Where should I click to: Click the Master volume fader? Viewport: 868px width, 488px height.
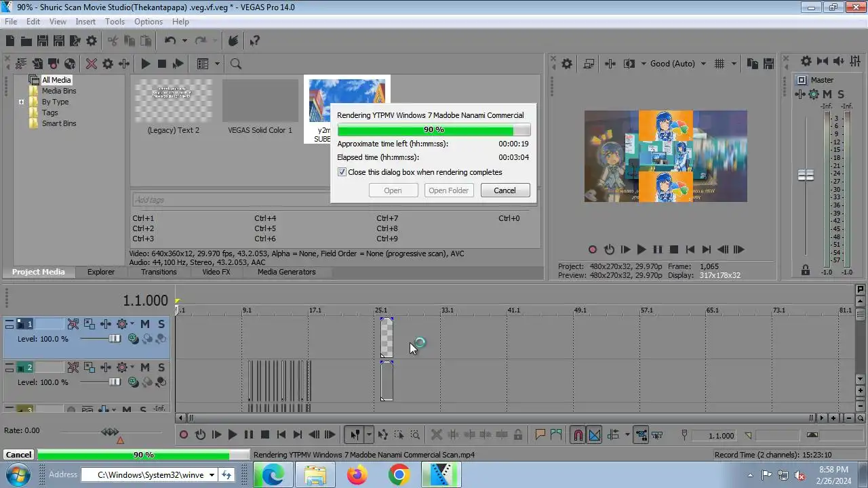click(x=806, y=176)
